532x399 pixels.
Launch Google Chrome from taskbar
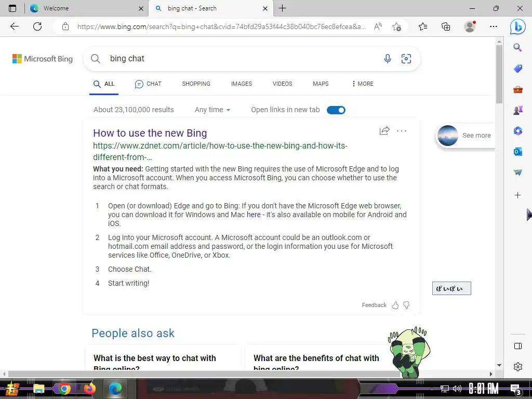[64, 389]
